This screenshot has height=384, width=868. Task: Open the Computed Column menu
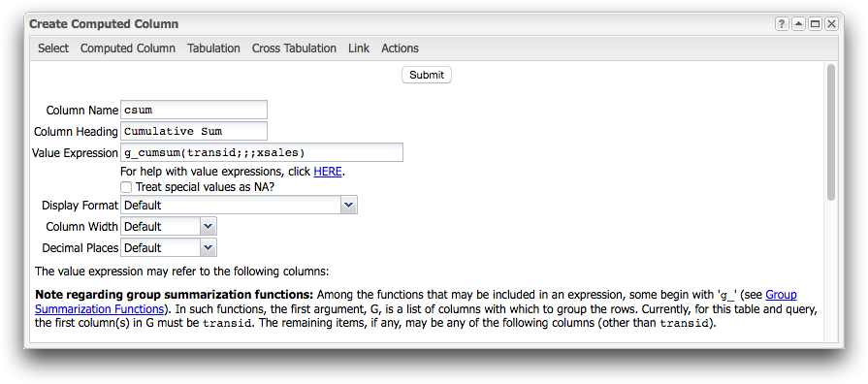coord(128,48)
